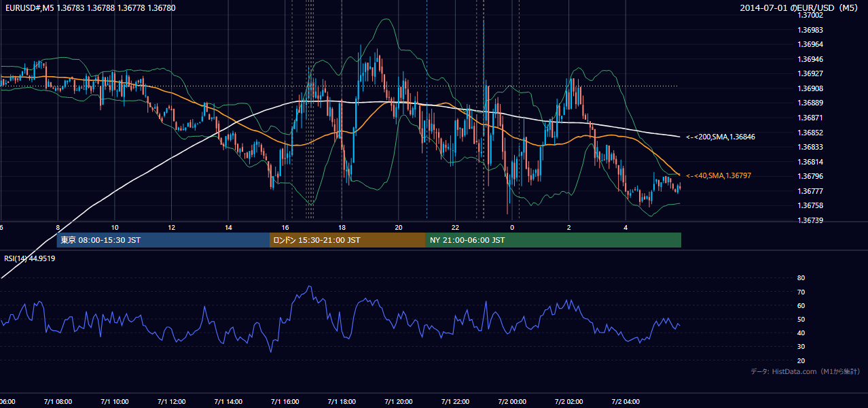The image size is (868, 408).
Task: Click price axis value 1.36814
Action: click(810, 162)
